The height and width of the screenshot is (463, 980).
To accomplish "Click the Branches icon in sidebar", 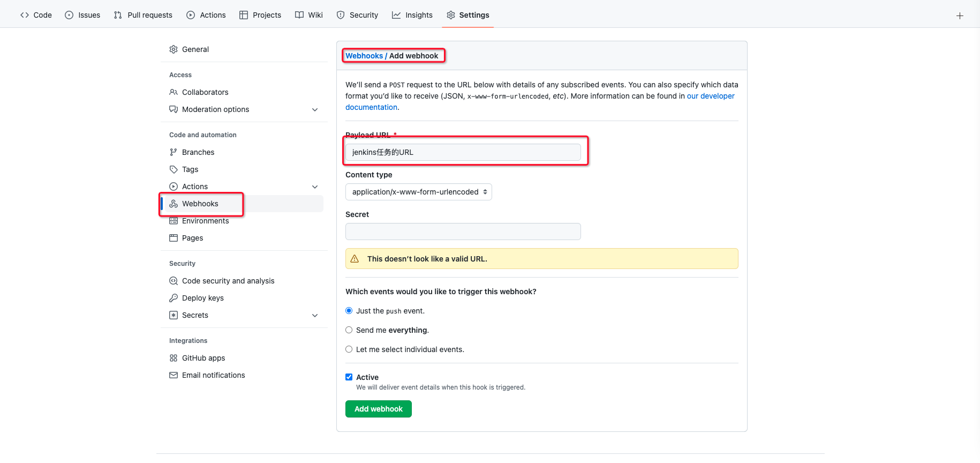I will (x=174, y=152).
